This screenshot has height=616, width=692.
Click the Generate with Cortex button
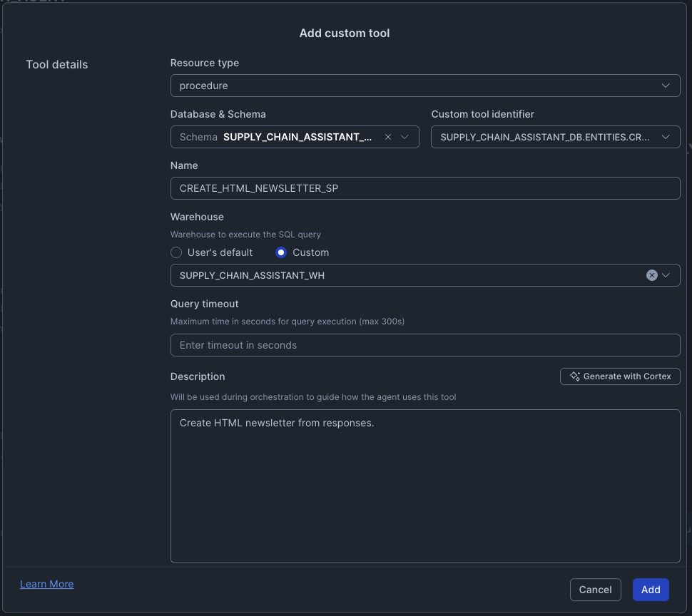(x=620, y=376)
